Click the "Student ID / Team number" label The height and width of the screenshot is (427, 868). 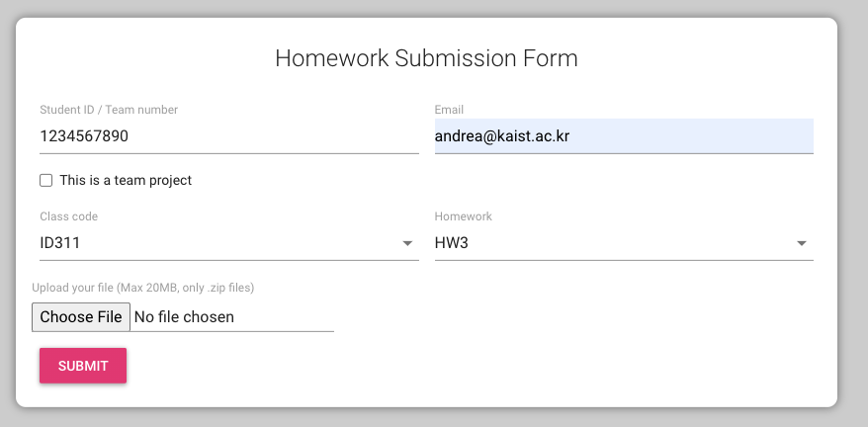click(109, 110)
